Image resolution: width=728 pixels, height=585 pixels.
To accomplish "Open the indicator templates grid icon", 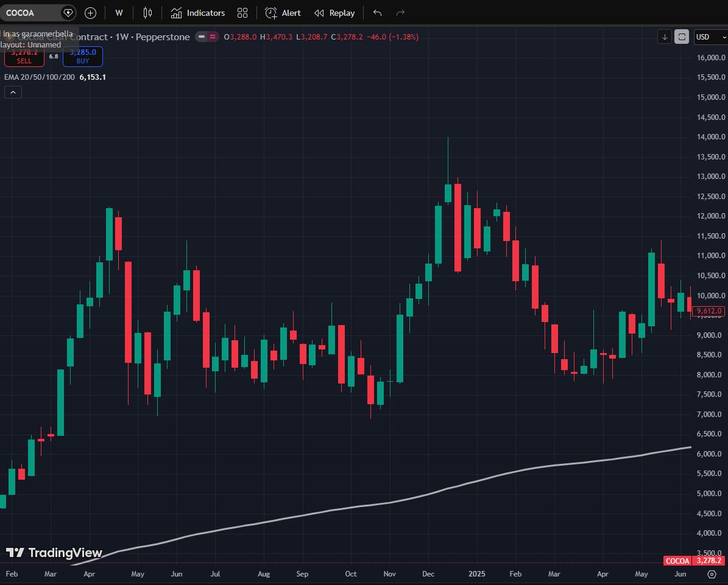I will pyautogui.click(x=242, y=13).
